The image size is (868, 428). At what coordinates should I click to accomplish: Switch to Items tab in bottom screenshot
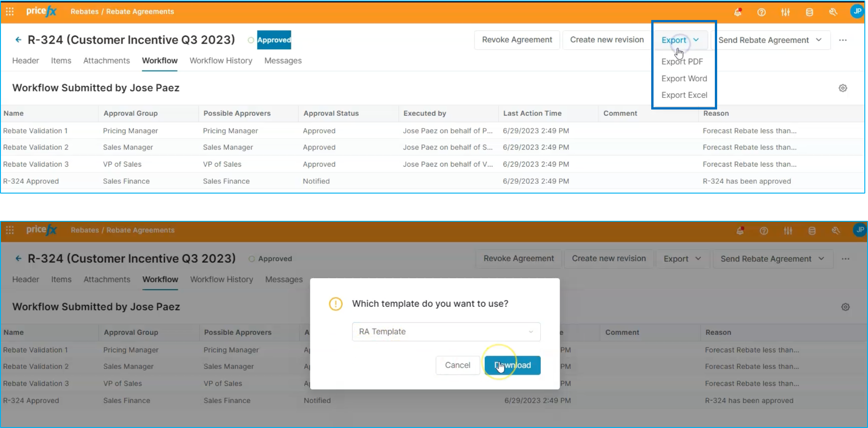(x=61, y=279)
